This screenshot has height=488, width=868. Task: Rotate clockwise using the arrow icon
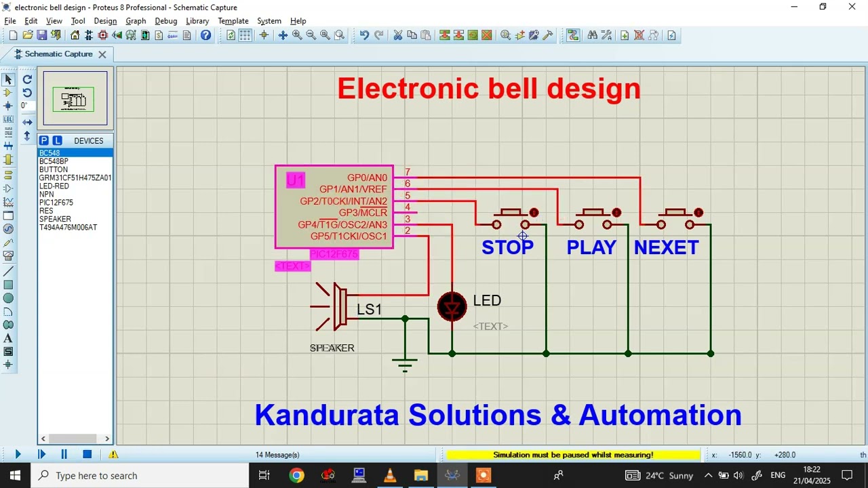tap(27, 79)
